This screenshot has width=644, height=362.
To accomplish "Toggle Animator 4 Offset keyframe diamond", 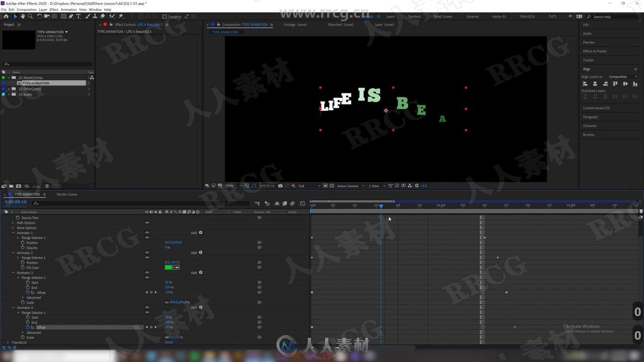I will pyautogui.click(x=151, y=327).
